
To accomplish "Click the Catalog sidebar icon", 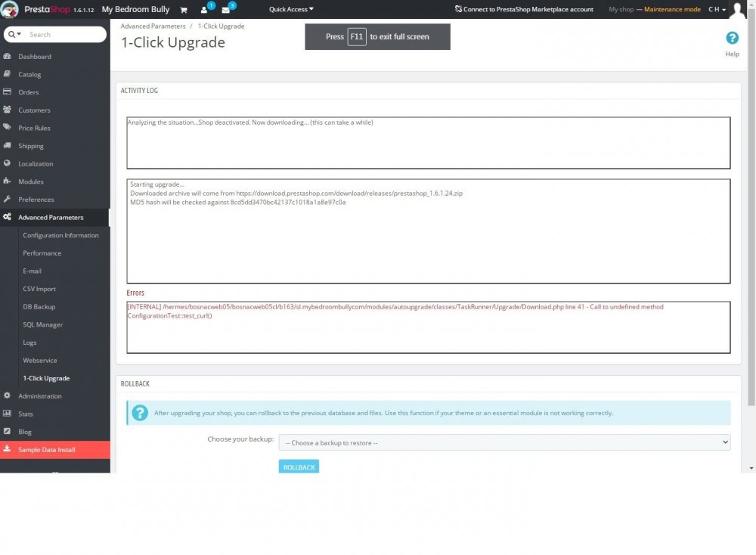I will pos(8,74).
